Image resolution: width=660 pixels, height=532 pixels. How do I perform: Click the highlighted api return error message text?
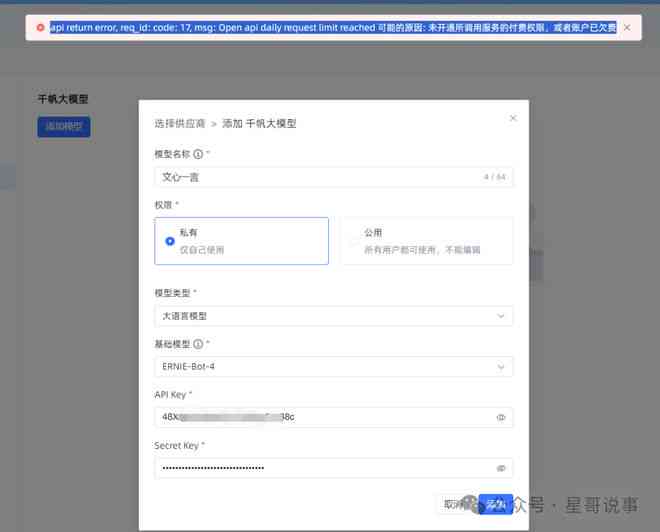pyautogui.click(x=333, y=28)
